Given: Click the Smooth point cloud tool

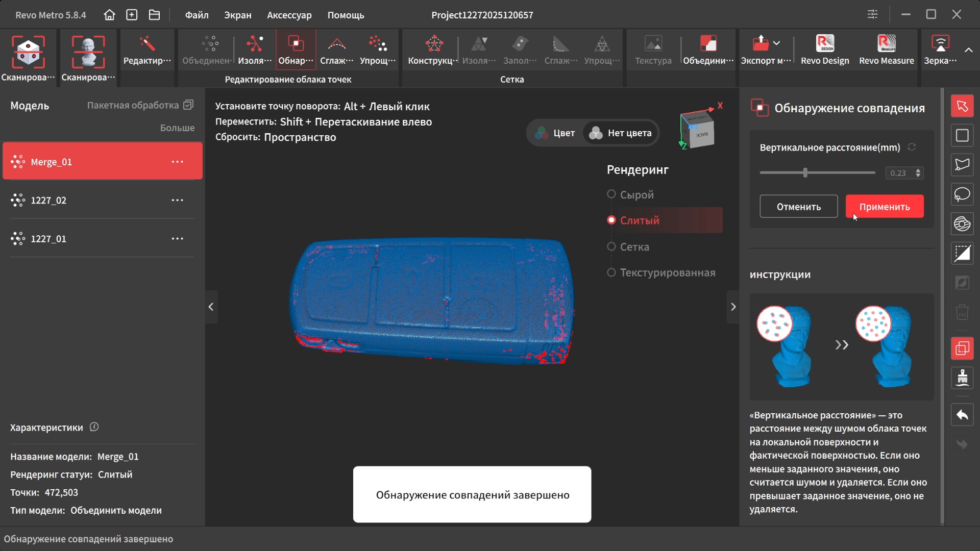Looking at the screenshot, I should point(336,50).
